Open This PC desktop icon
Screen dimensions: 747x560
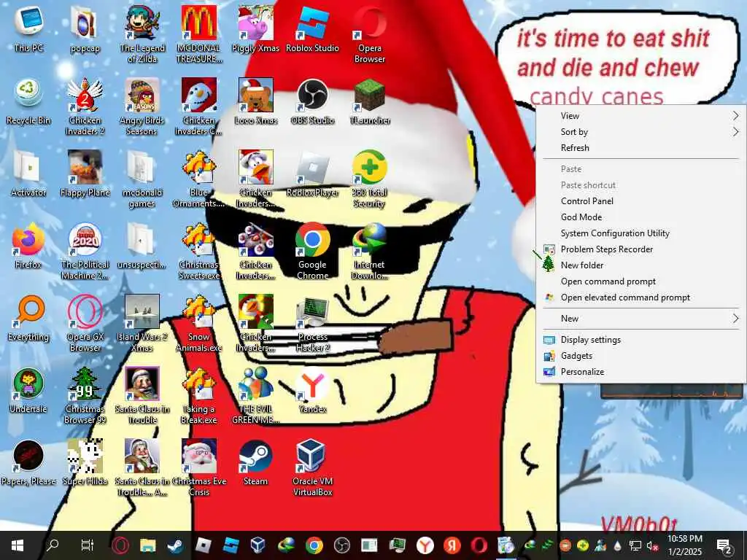click(x=28, y=29)
